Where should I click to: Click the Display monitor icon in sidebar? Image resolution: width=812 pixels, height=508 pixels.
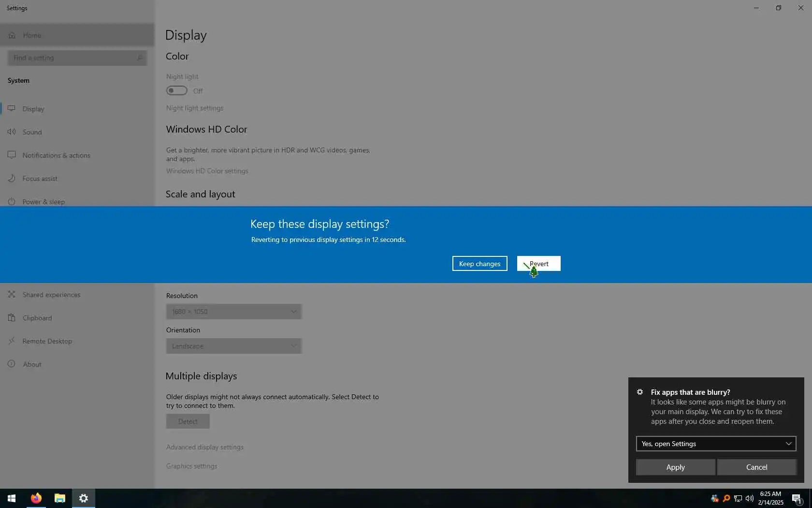coord(12,108)
